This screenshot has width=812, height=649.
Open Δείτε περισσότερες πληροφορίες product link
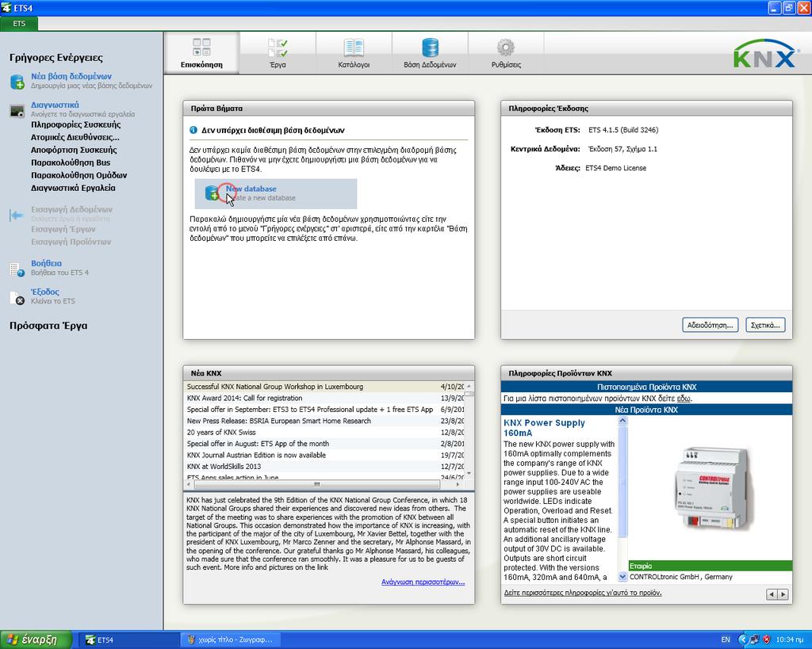(583, 593)
